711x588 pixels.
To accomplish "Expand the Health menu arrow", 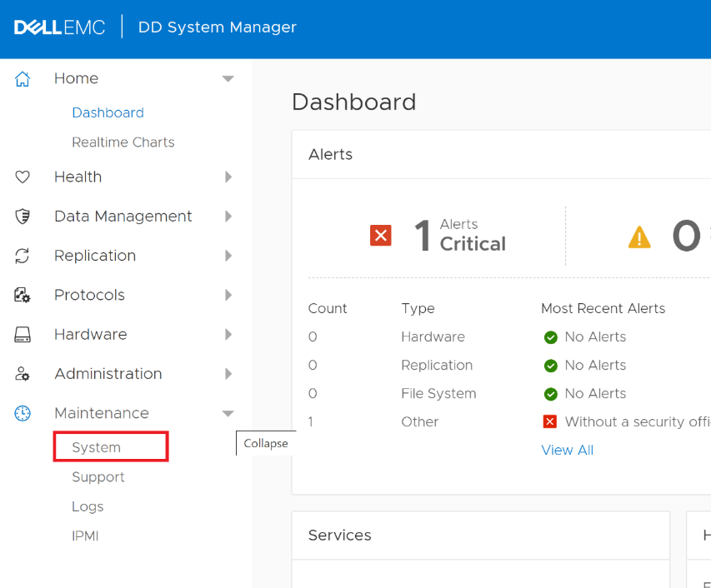I will [x=228, y=177].
